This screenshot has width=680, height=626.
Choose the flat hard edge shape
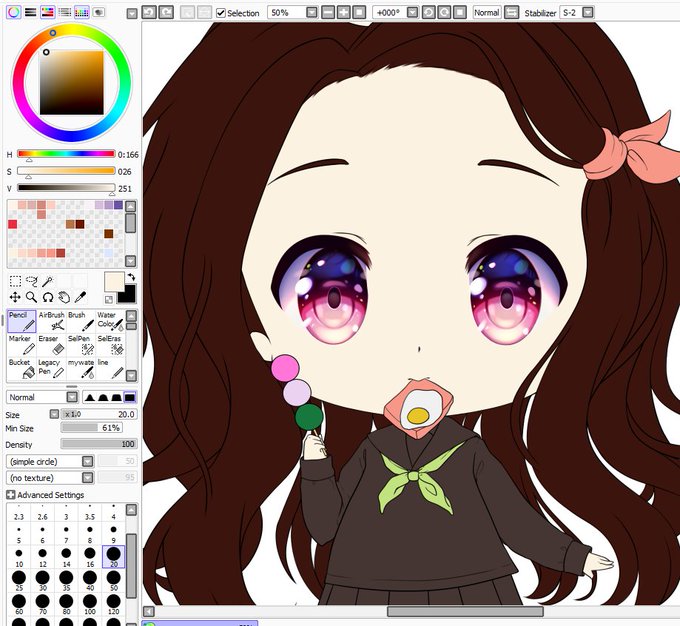pyautogui.click(x=130, y=397)
